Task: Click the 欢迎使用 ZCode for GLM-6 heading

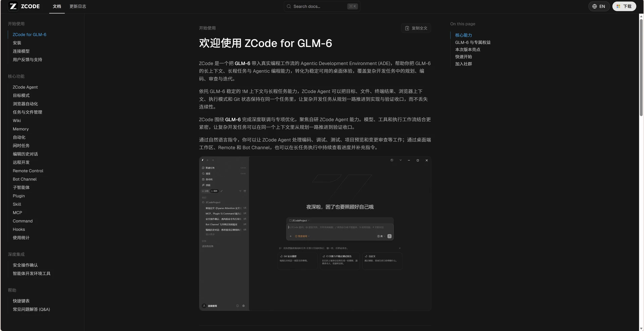Action: pyautogui.click(x=265, y=43)
